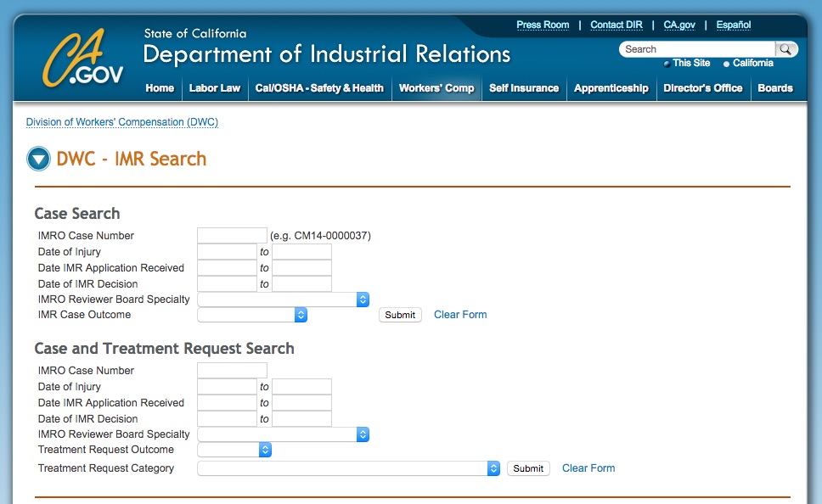Click the Press Room link
822x504 pixels.
(x=543, y=25)
